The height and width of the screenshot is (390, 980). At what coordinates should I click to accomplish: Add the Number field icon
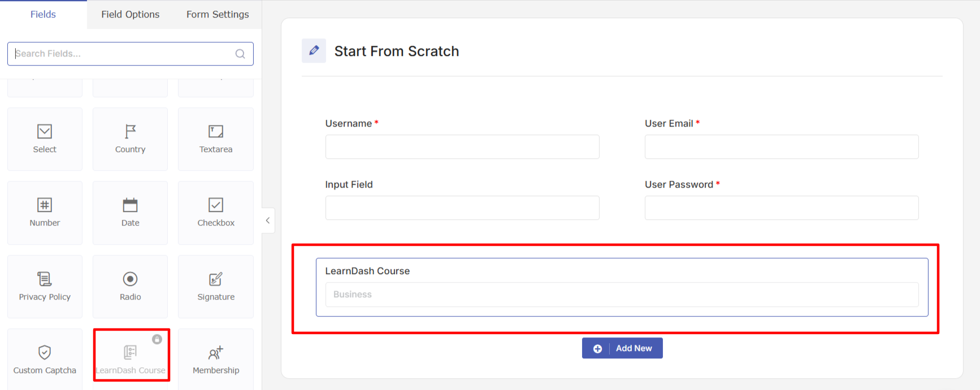(x=45, y=213)
